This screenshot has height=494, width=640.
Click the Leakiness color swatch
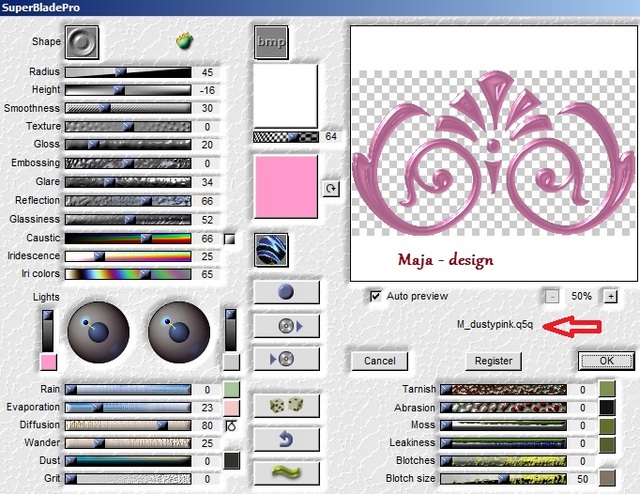[607, 444]
